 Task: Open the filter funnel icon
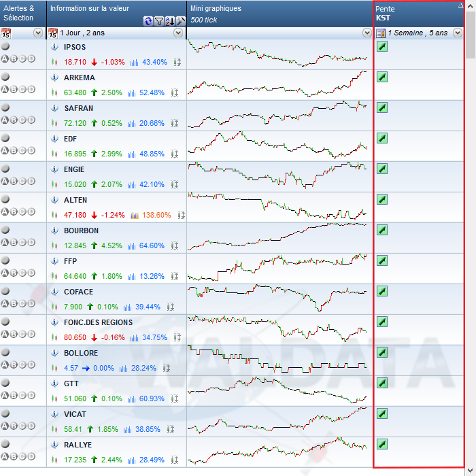159,21
